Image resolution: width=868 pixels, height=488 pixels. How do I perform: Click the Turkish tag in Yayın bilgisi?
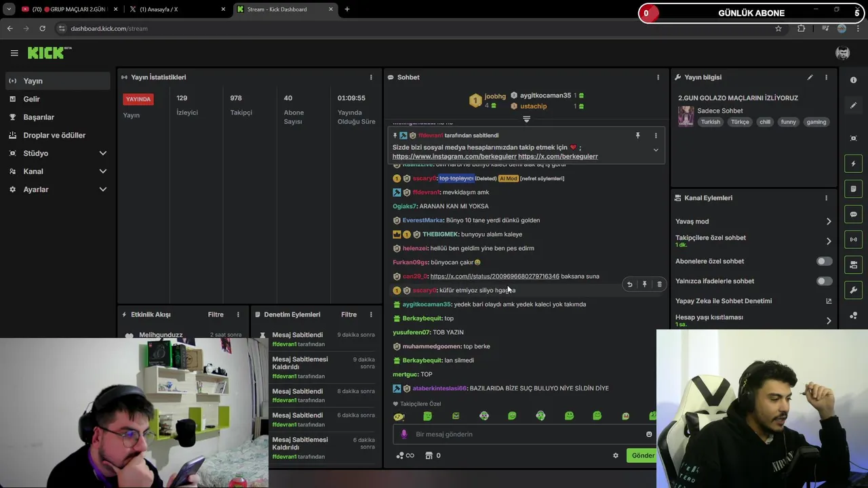711,122
